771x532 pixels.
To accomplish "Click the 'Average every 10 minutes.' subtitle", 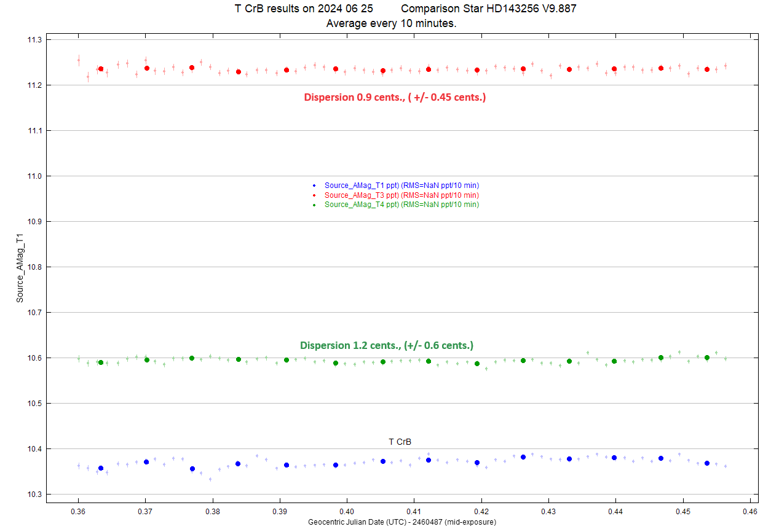I will pos(391,23).
